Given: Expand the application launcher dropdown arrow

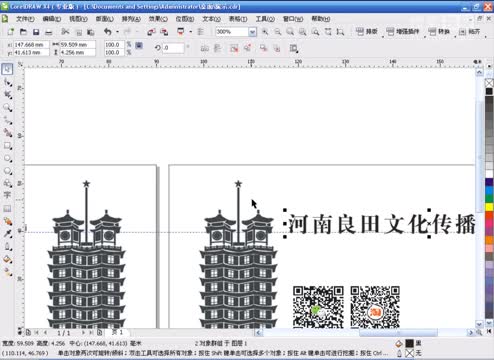Looking at the screenshot, I should point(191,32).
